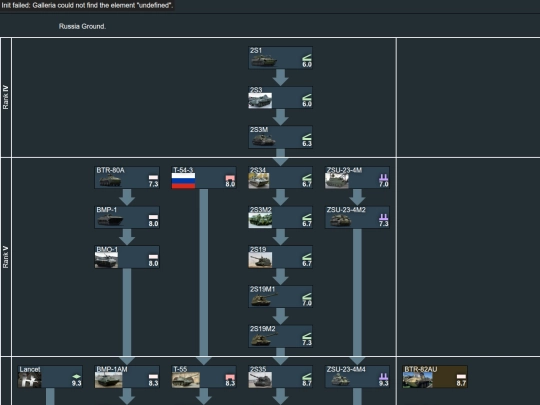Click the BTR-80A light tank class icon
The width and height of the screenshot is (540, 405).
[153, 178]
